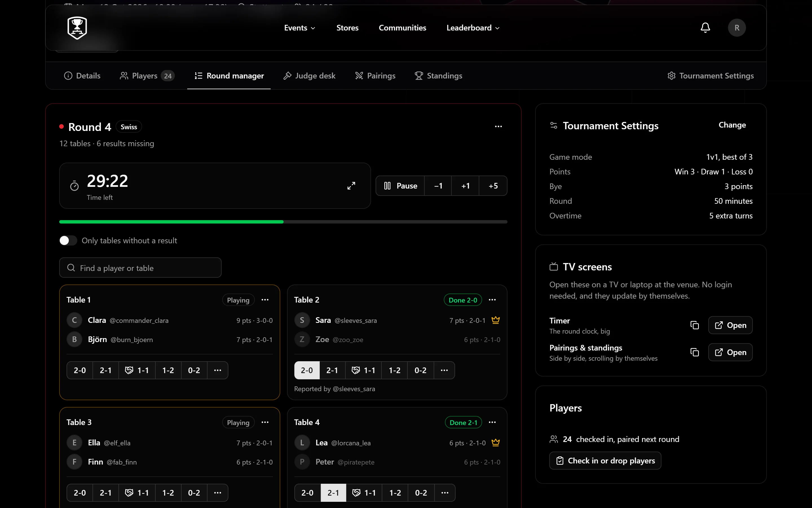812x508 pixels.
Task: Click the green round progress bar
Action: (x=171, y=222)
